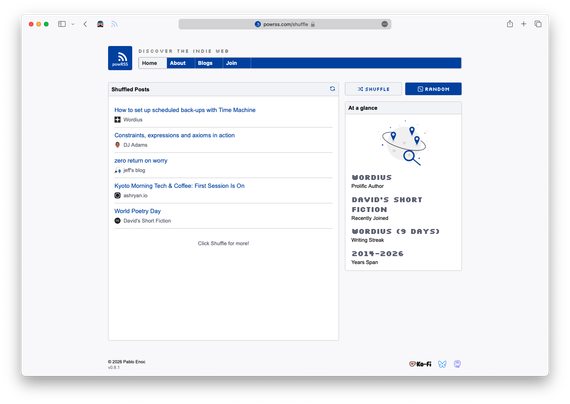Open the Ko-fi support link icon
Image resolution: width=570 pixels, height=404 pixels.
pos(420,364)
